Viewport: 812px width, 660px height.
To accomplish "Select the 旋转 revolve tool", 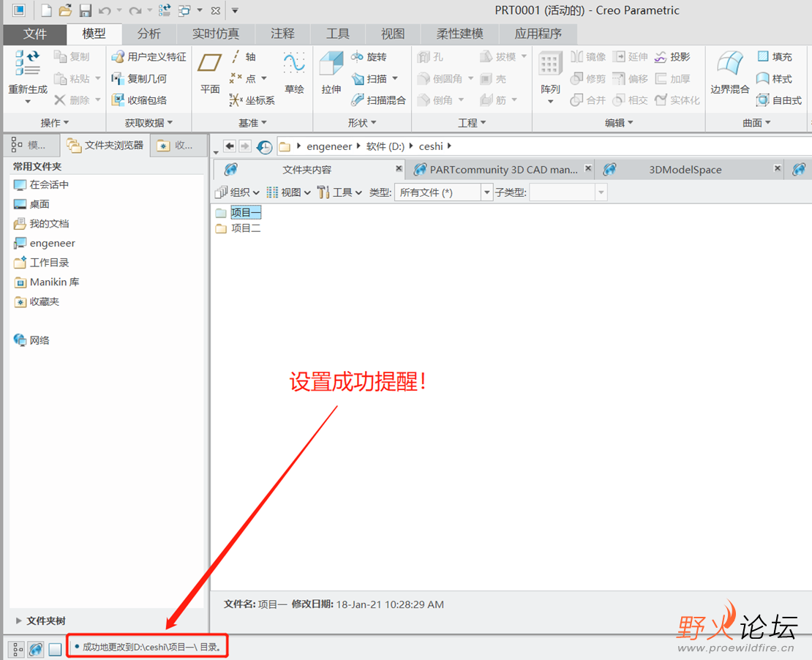I will click(x=369, y=56).
